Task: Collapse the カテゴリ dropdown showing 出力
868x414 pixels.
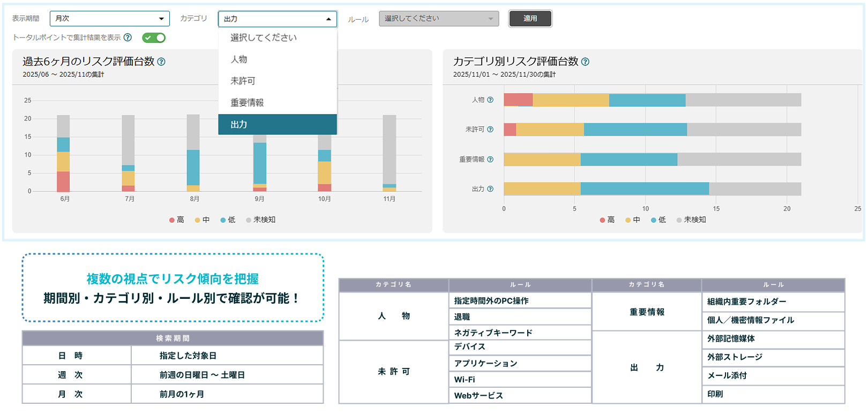Action: 278,19
